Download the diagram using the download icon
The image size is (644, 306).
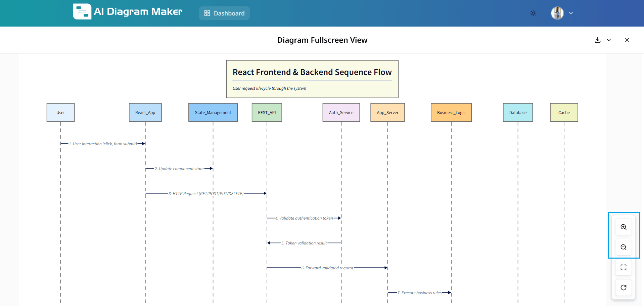(x=598, y=40)
